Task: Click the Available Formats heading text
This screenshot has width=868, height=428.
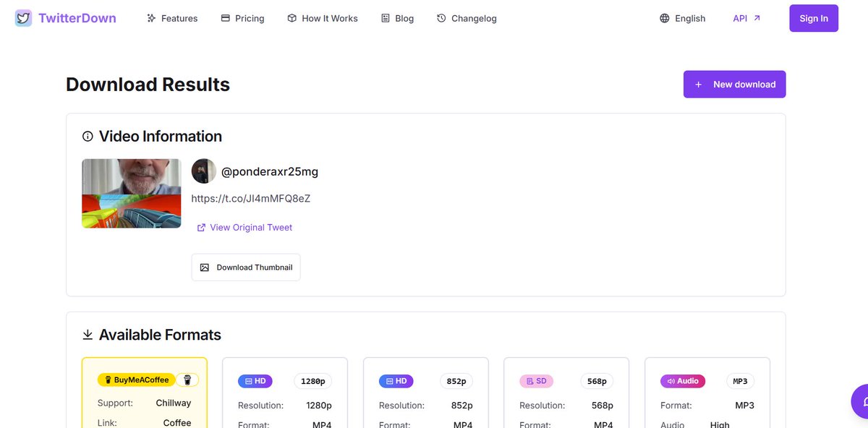Action: pos(160,335)
